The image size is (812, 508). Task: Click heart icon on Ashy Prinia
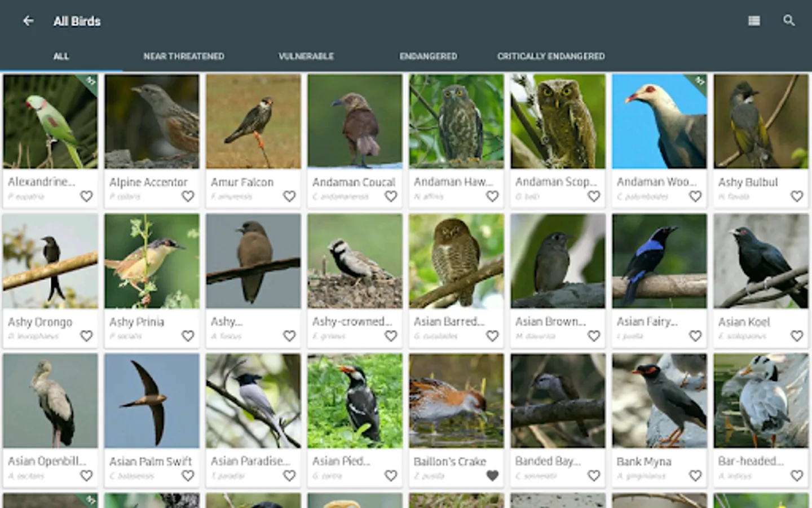pyautogui.click(x=188, y=336)
